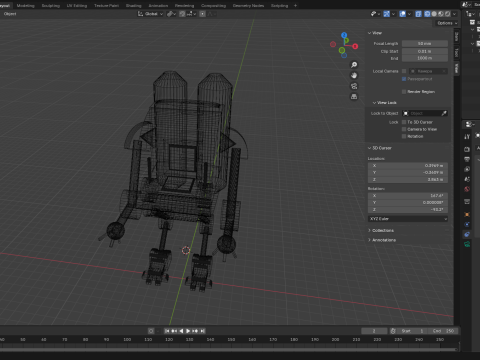Jump to timeline end button

pos(202,331)
